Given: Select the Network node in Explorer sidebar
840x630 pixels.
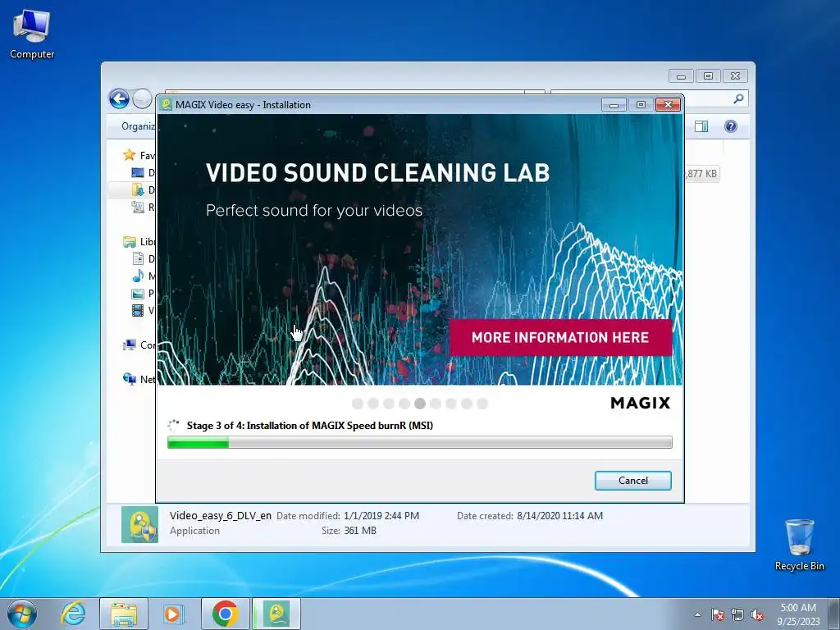Looking at the screenshot, I should [x=139, y=379].
